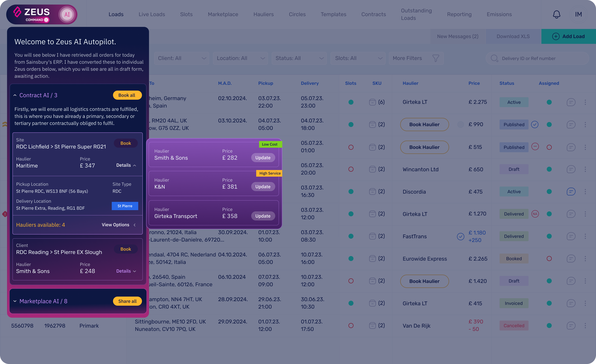Open three-dot menu on Girteka LT Active row

pos(585,102)
